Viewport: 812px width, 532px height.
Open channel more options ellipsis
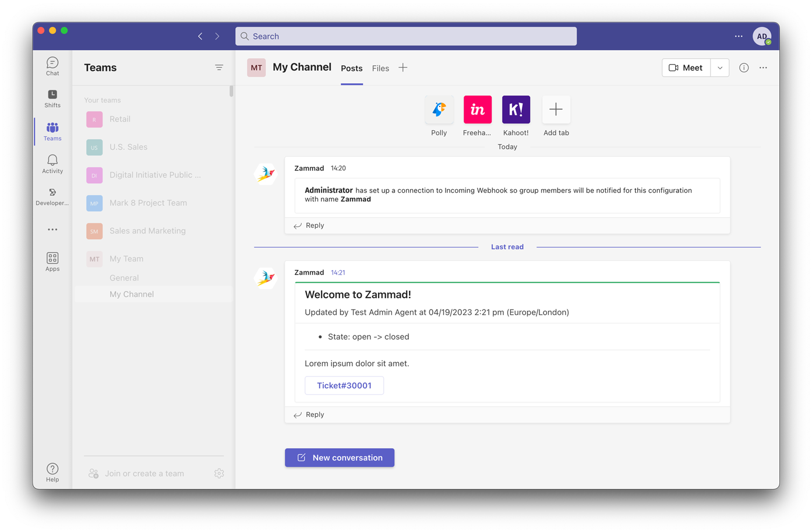pyautogui.click(x=763, y=68)
